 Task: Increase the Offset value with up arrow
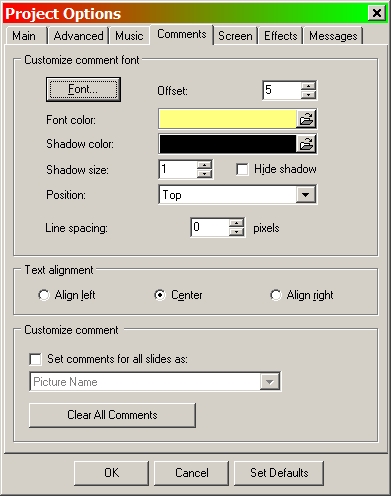pyautogui.click(x=308, y=86)
